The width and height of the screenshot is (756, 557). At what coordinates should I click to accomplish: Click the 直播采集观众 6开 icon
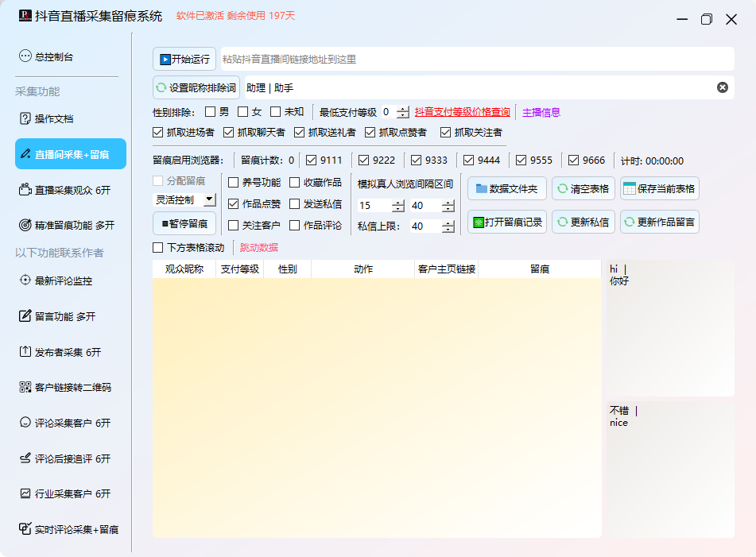click(x=25, y=190)
